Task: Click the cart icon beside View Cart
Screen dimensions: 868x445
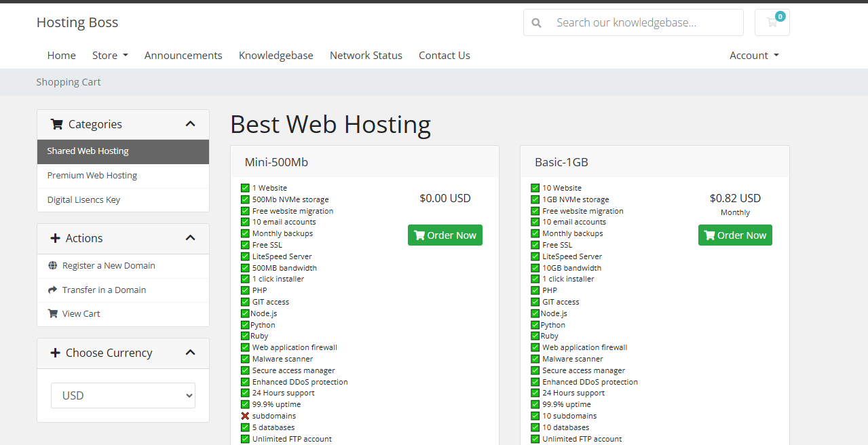Action: coord(53,313)
